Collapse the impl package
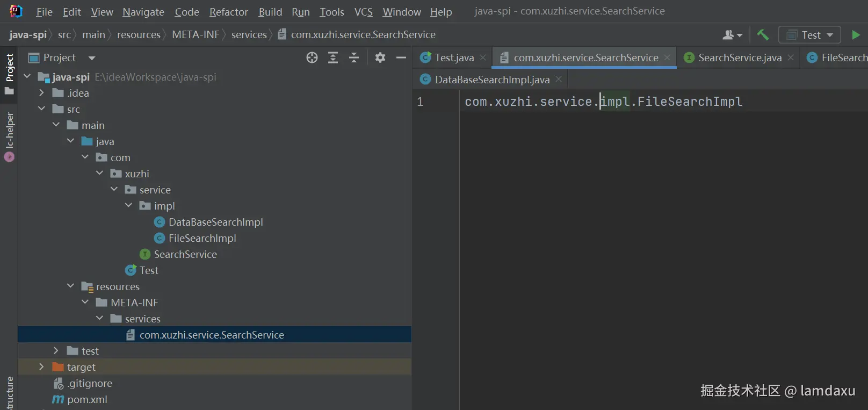Screen dimensions: 868x410 tap(129, 206)
